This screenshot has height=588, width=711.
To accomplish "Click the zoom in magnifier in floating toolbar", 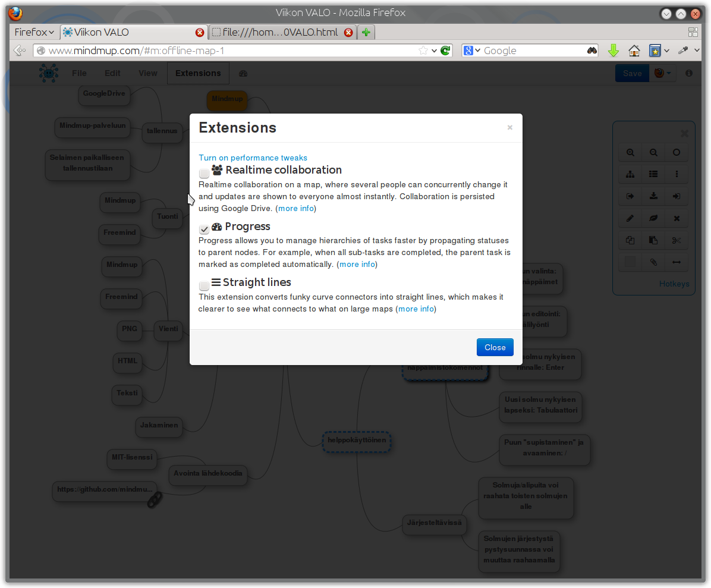I will [630, 152].
